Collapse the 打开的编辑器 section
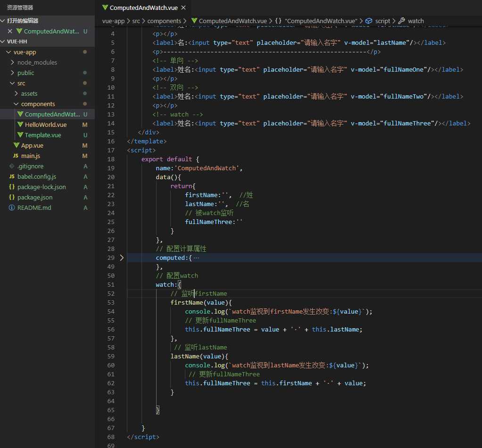The height and width of the screenshot is (448, 482). point(3,21)
